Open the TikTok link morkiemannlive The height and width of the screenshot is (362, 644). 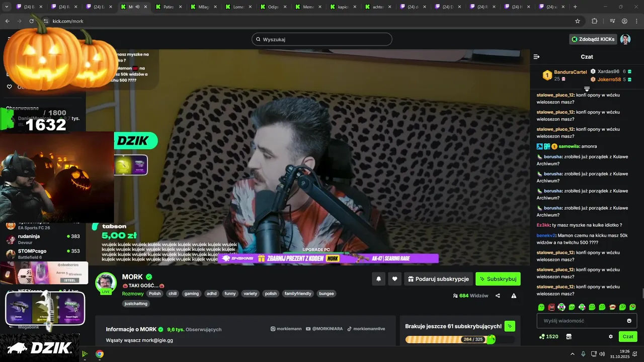click(x=366, y=329)
